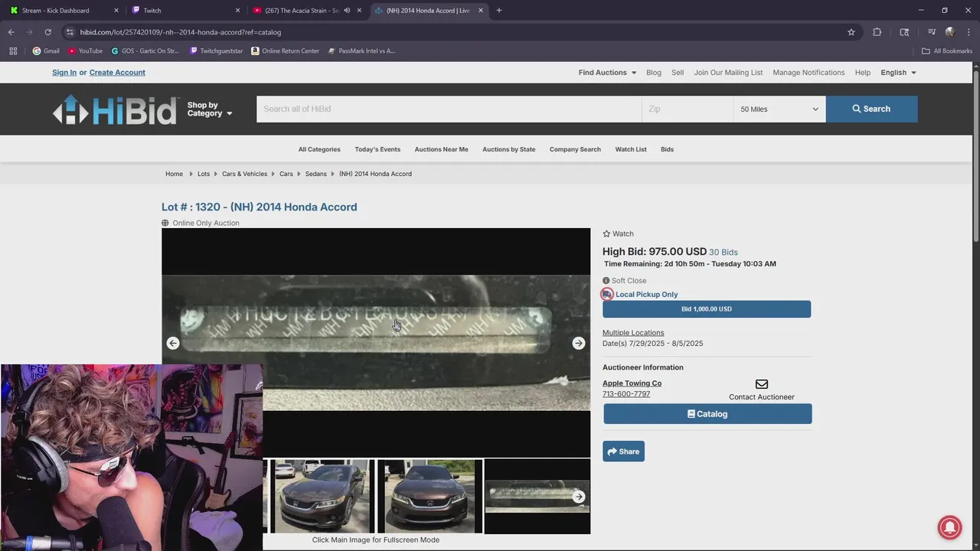The image size is (980, 551).
Task: Click the Contact Auctioneer envelope icon
Action: [x=762, y=384]
